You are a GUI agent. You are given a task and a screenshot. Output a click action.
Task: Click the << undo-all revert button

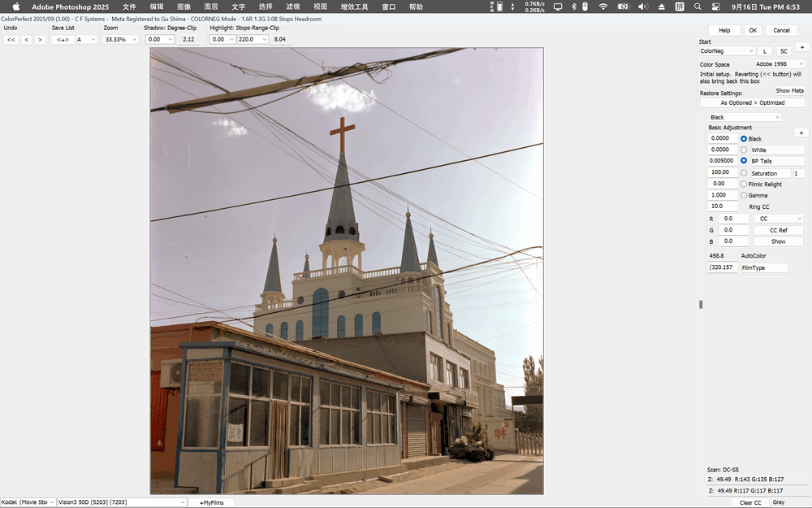(11, 39)
